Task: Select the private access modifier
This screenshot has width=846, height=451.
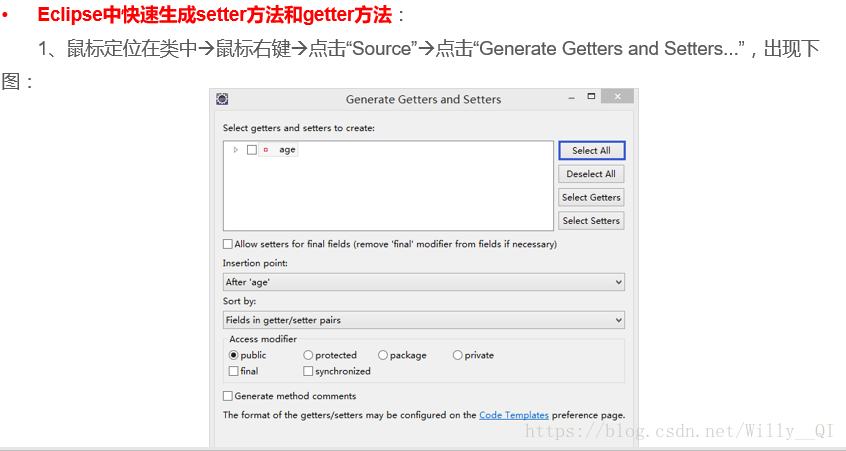Action: pos(458,355)
